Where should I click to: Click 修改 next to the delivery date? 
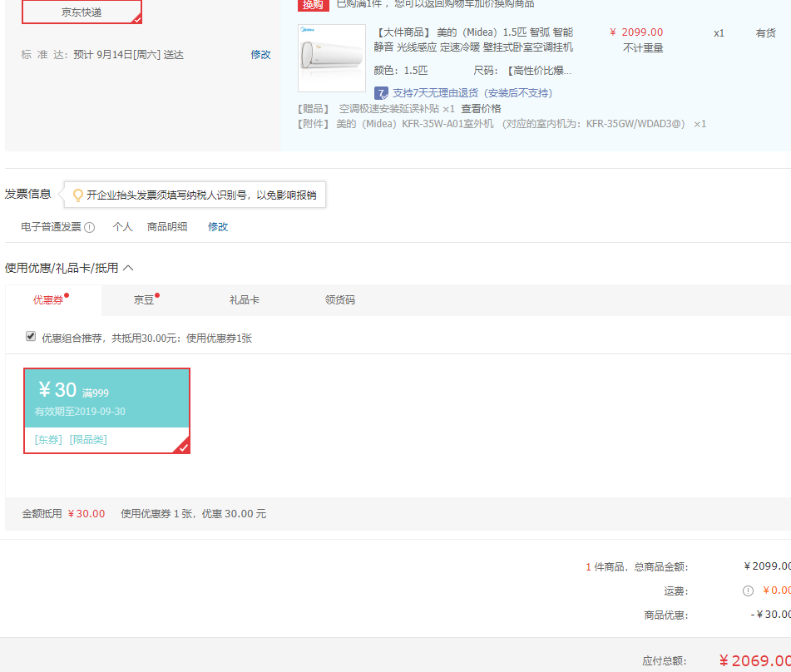[261, 55]
